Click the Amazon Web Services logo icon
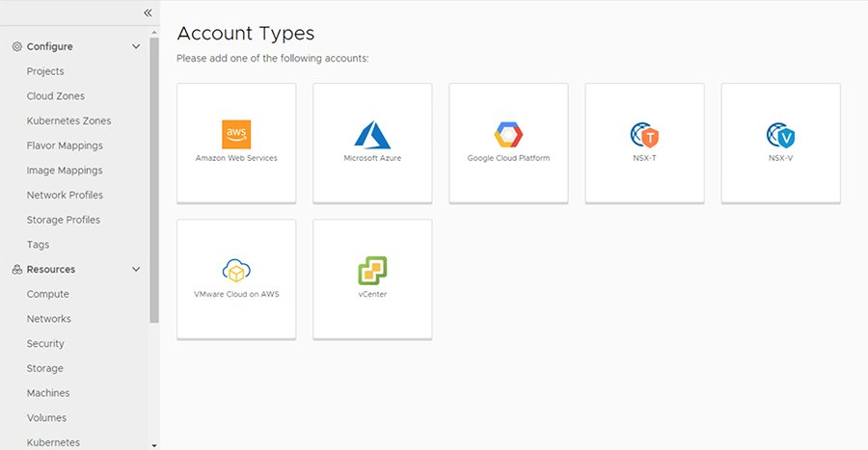 pos(236,135)
